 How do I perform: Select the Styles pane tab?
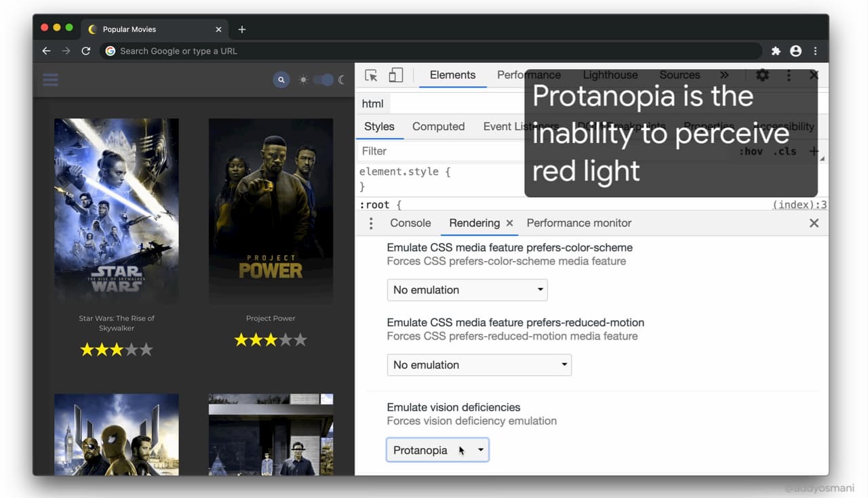(379, 127)
